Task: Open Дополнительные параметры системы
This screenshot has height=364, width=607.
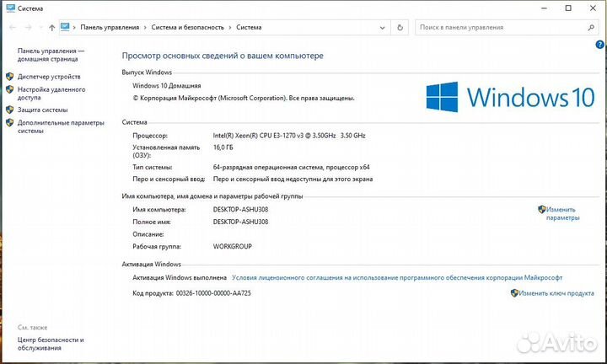Action: (61, 126)
